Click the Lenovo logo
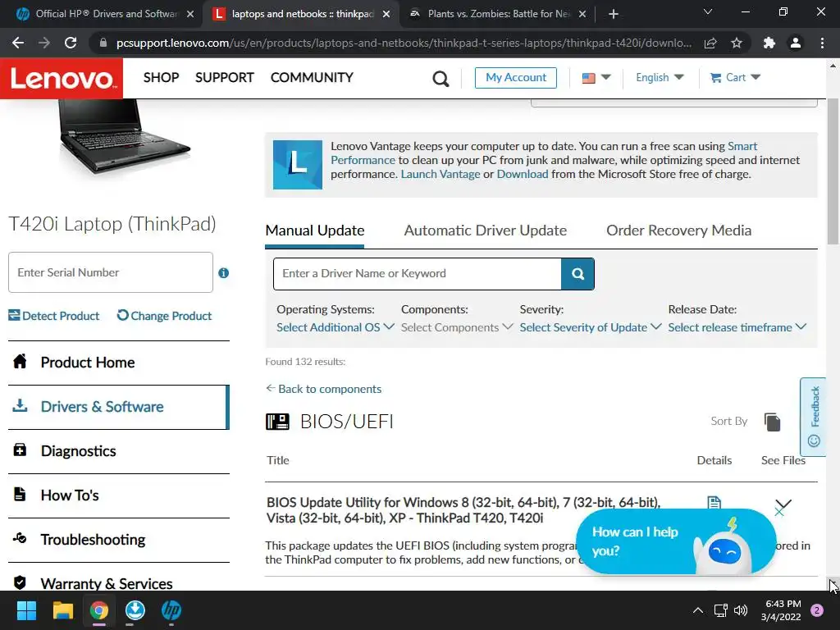The image size is (840, 630). pos(62,78)
